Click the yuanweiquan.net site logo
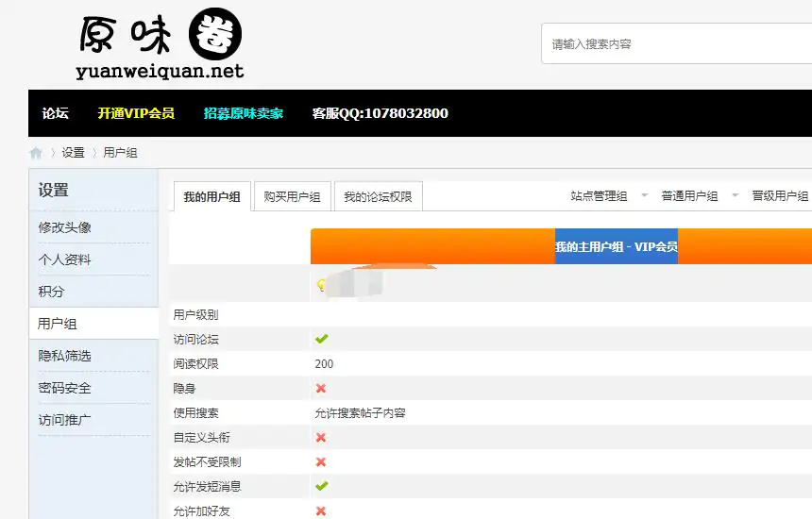 (160, 44)
